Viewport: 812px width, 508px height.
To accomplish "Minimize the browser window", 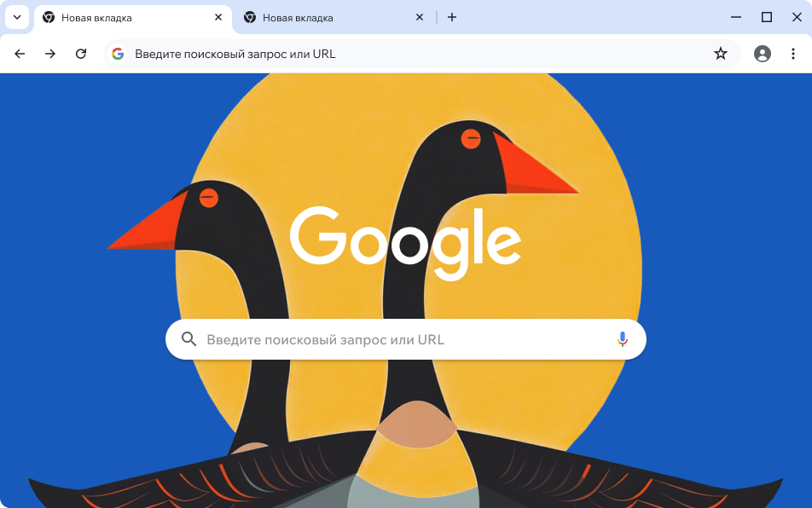I will 736,18.
